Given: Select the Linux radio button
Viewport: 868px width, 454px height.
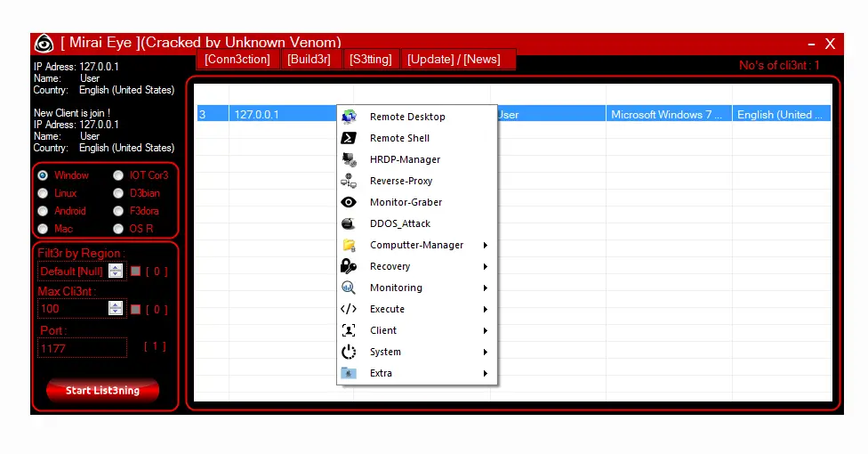Looking at the screenshot, I should (x=43, y=193).
